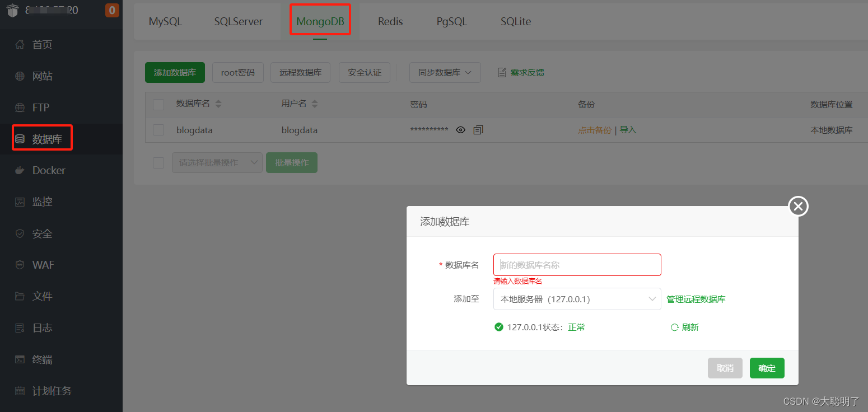The image size is (868, 412).
Task: Click the 备份 column header
Action: pyautogui.click(x=586, y=104)
